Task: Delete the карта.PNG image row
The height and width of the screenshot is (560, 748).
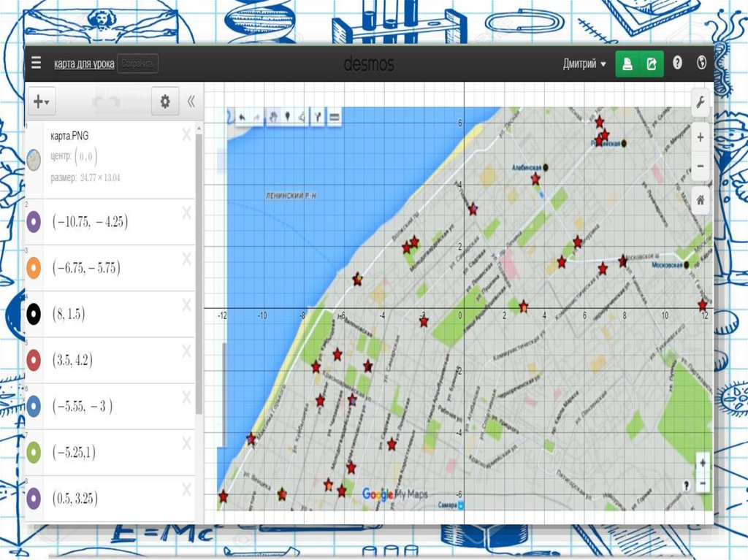Action: pos(186,135)
